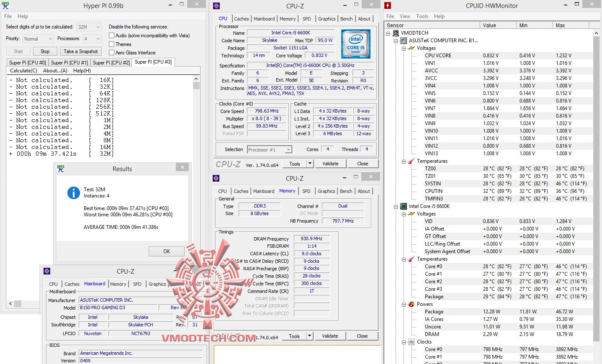Open Tools dropdown arrow in CPU-Z Processor window
This screenshot has height=364, width=602.
(310, 164)
